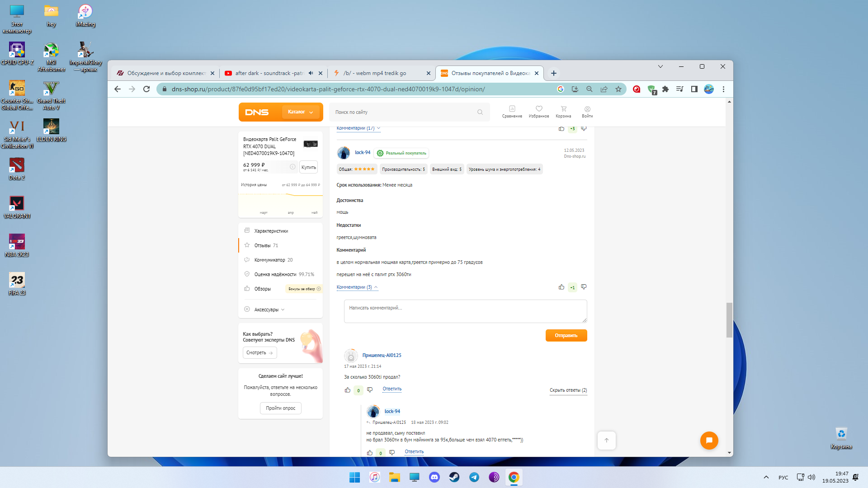Click the orange chat bubble button
The width and height of the screenshot is (868, 488).
[709, 440]
